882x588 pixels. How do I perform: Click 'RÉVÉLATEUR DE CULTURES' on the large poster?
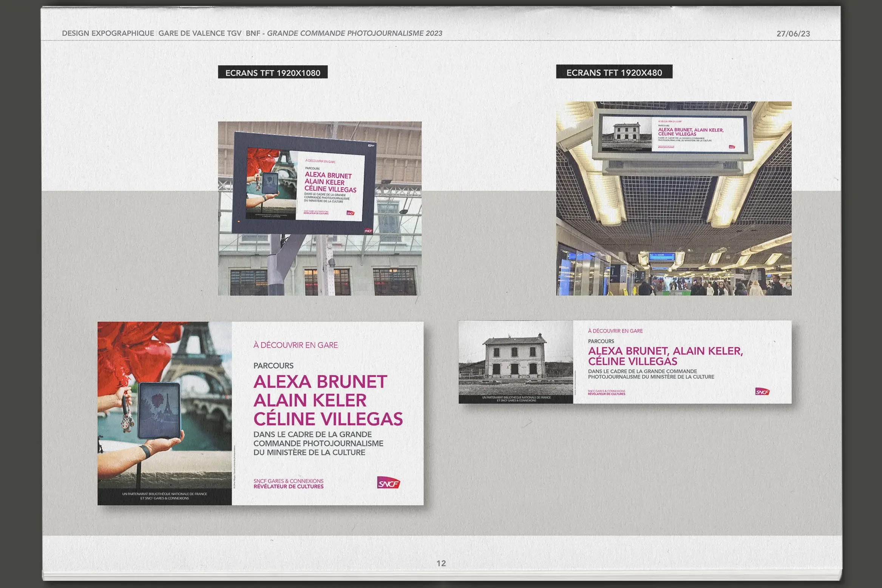pyautogui.click(x=289, y=486)
